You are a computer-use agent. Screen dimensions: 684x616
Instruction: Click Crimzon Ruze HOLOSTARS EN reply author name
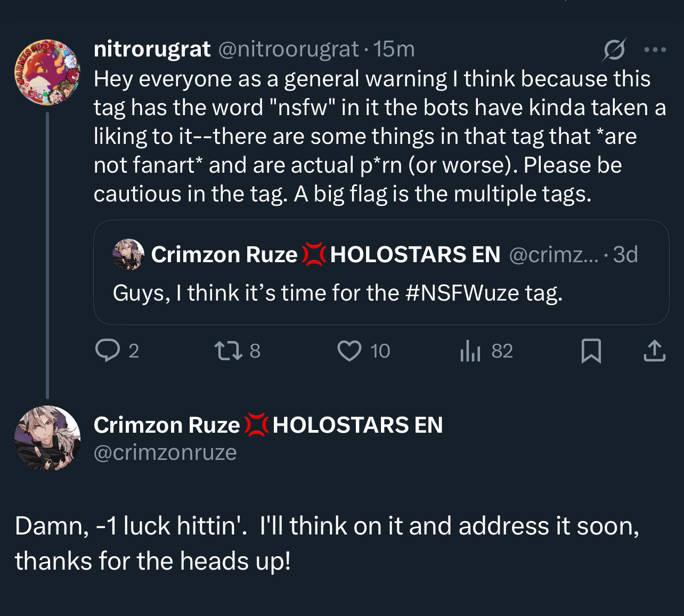click(268, 425)
